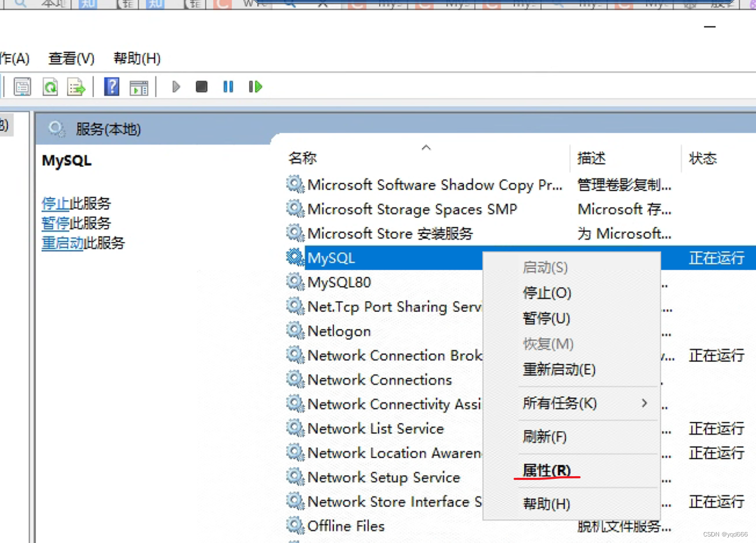Select the Network Connectivity Assistant row

coord(395,404)
